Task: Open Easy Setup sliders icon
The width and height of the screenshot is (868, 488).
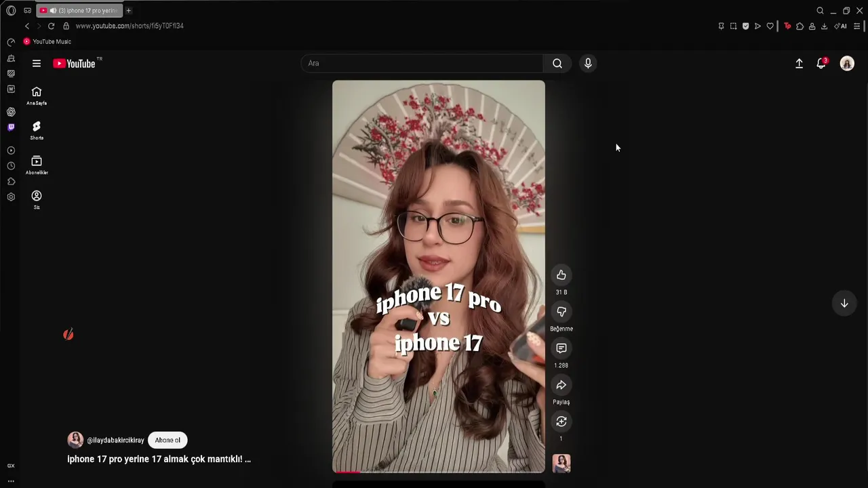Action: [x=856, y=26]
